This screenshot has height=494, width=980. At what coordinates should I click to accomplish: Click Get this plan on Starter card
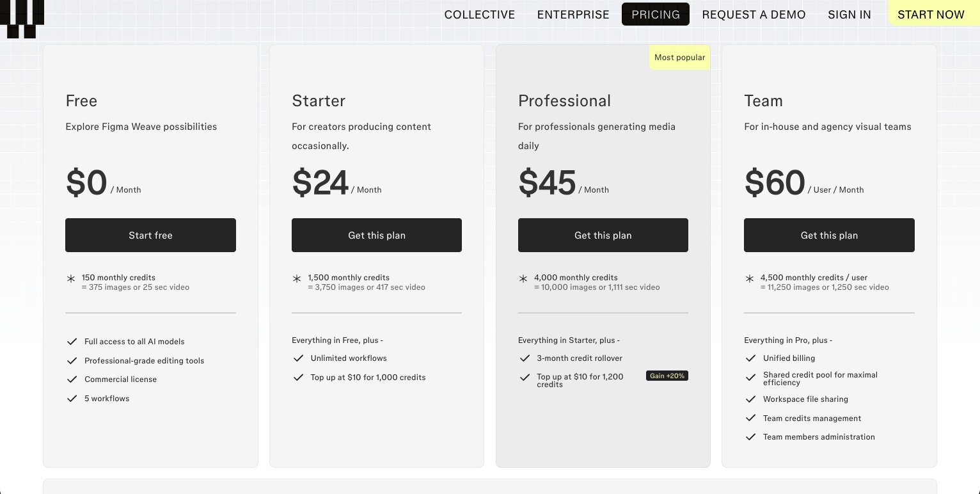point(377,235)
